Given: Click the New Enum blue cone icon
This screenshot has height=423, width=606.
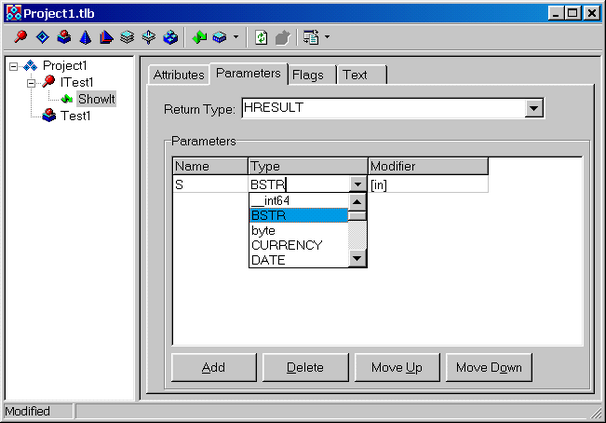Looking at the screenshot, I should (x=84, y=38).
